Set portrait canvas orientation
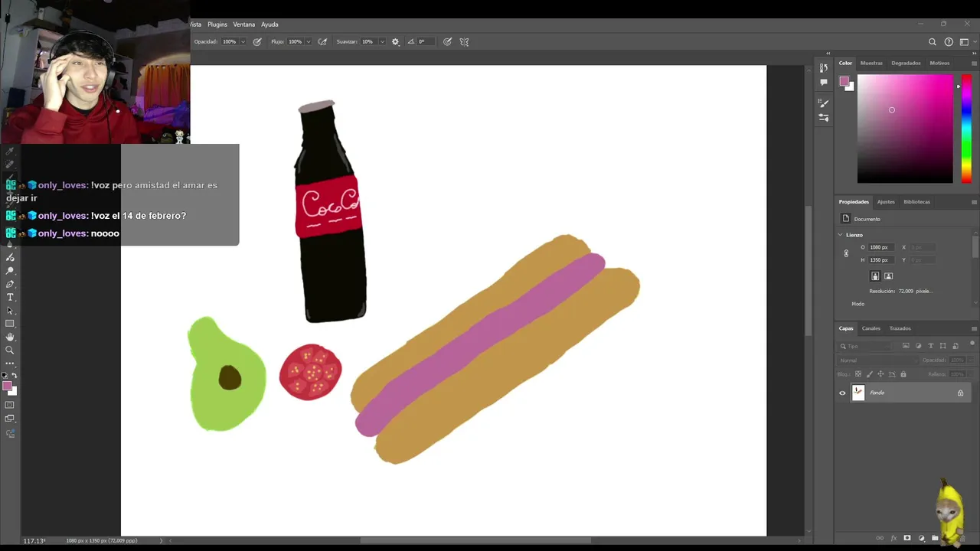Screen dimensions: 980x551 pos(875,276)
